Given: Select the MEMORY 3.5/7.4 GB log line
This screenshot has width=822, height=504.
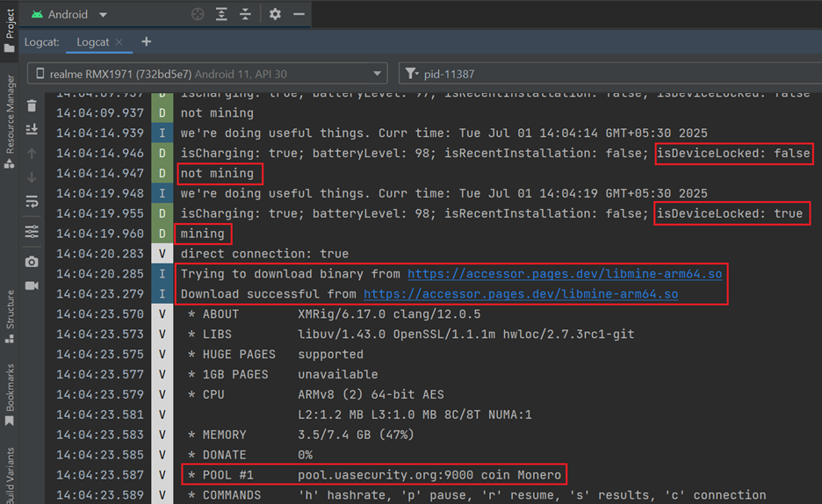Looking at the screenshot, I should [301, 435].
